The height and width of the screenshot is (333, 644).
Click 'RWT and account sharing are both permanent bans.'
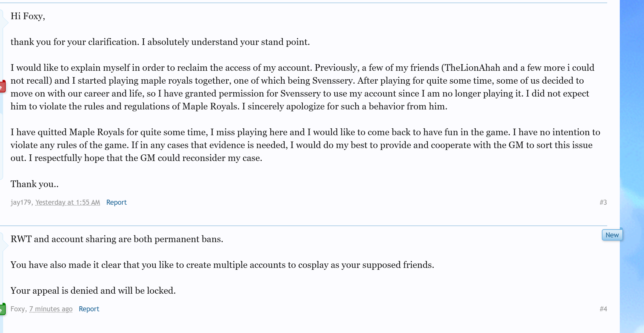click(x=117, y=239)
